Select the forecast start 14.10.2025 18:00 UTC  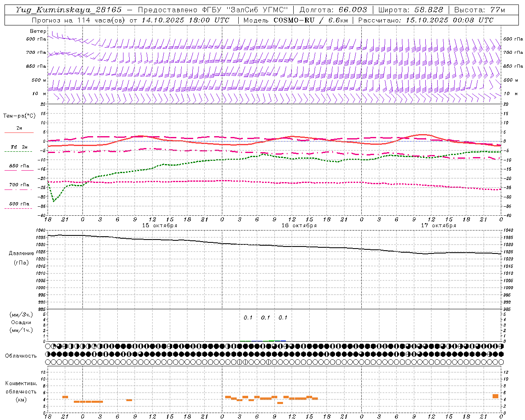(x=186, y=20)
